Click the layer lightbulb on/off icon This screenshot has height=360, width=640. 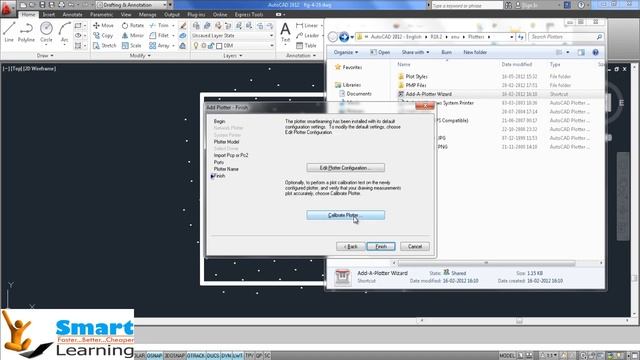(x=196, y=46)
